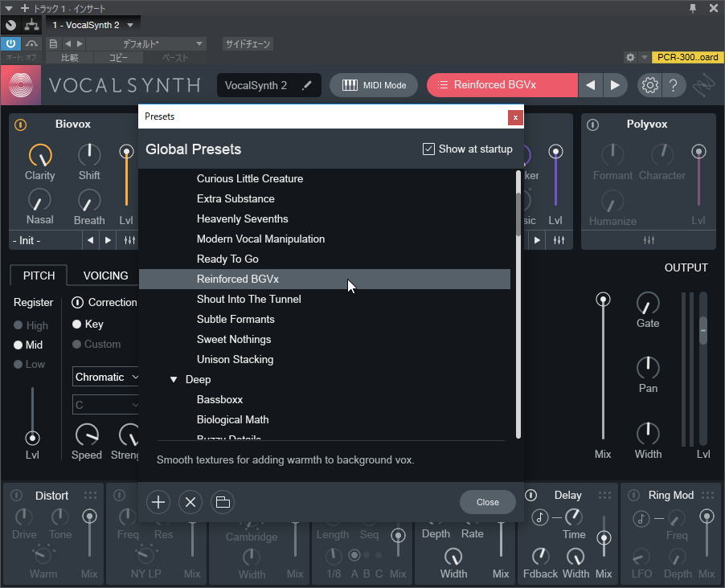Viewport: 725px width, 588px height.
Task: Toggle pitch Correction power
Action: [x=77, y=302]
